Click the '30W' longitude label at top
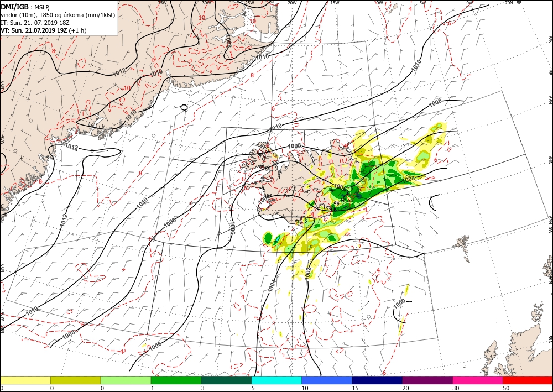 pos(206,3)
